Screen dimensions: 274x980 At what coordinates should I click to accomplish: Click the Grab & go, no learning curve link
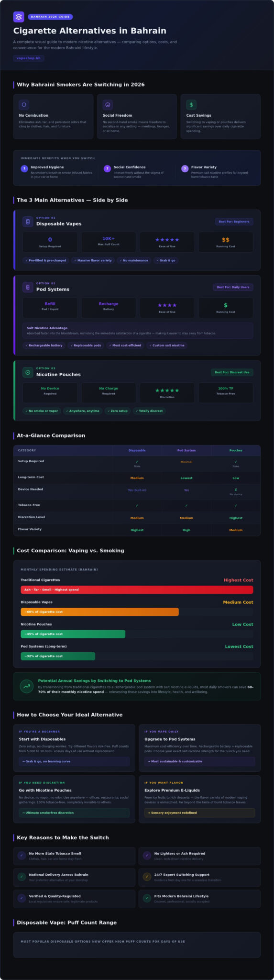coord(74,761)
